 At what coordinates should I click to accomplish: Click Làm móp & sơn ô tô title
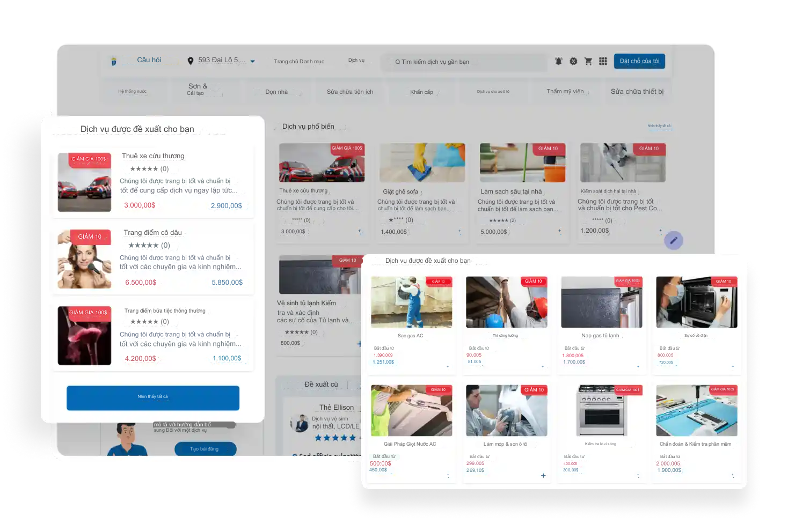(x=505, y=444)
